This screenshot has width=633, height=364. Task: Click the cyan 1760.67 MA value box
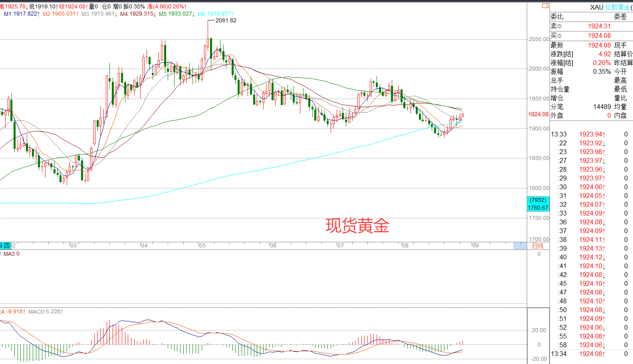pos(538,204)
